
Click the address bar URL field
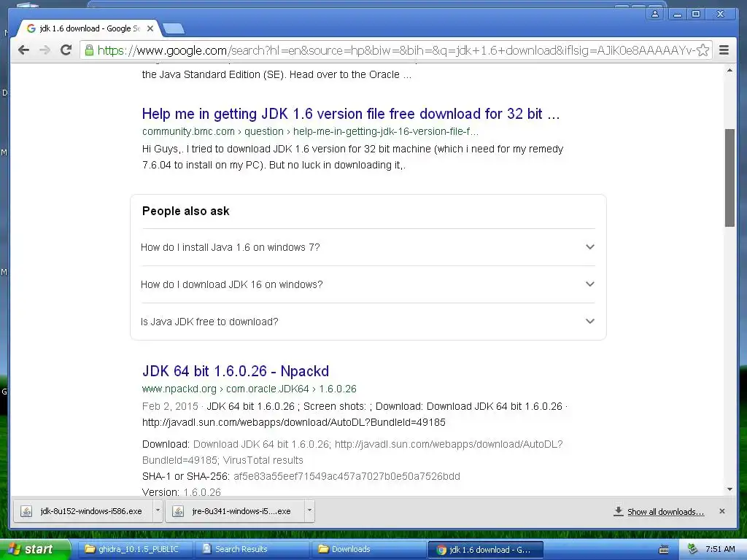coord(395,50)
